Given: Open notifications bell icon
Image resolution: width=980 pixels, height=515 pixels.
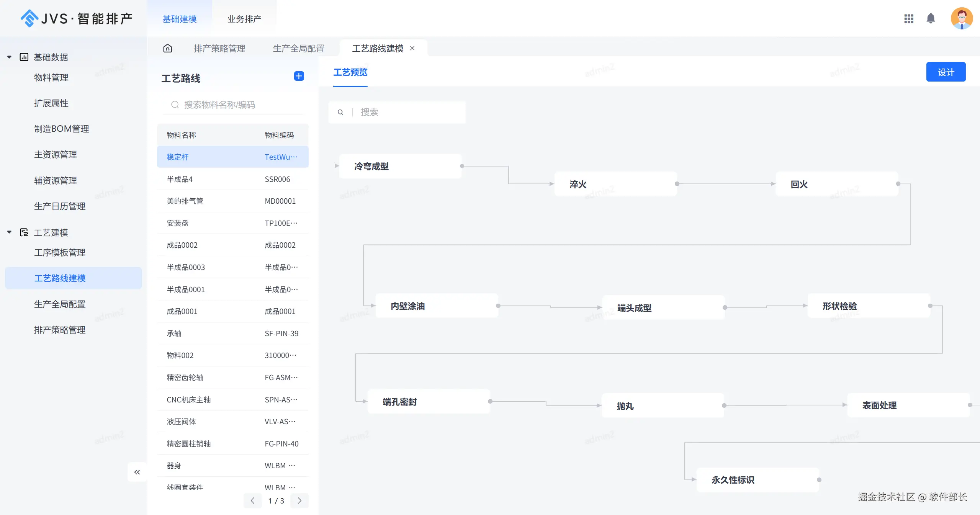Looking at the screenshot, I should point(931,18).
